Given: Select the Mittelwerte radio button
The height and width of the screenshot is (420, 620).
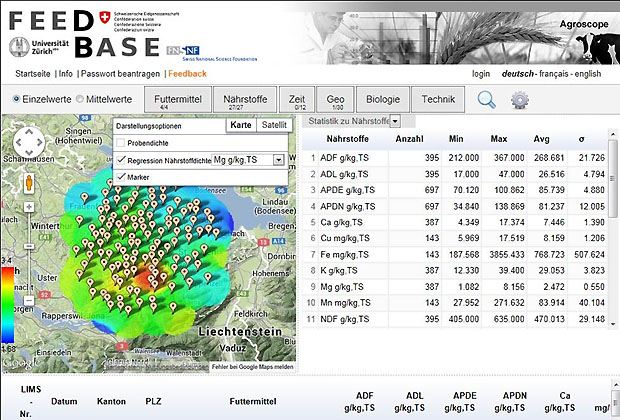Looking at the screenshot, I should (x=81, y=100).
